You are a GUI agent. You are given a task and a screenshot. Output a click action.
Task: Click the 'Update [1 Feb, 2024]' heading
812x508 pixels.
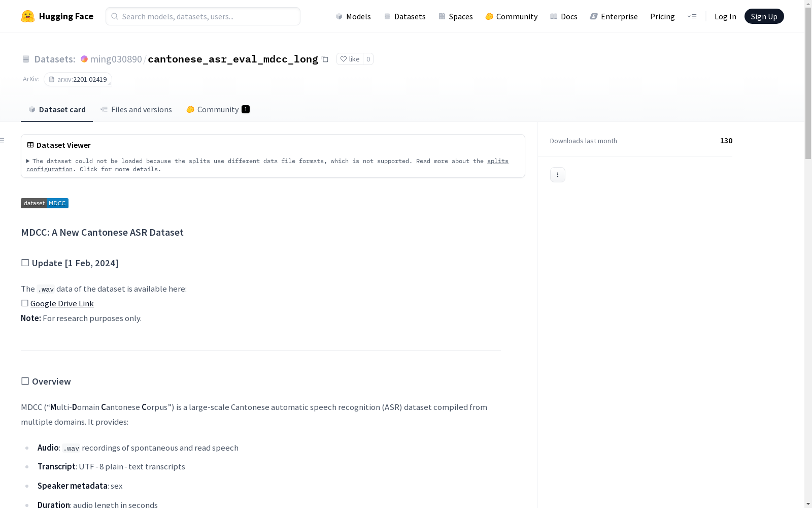(70, 263)
